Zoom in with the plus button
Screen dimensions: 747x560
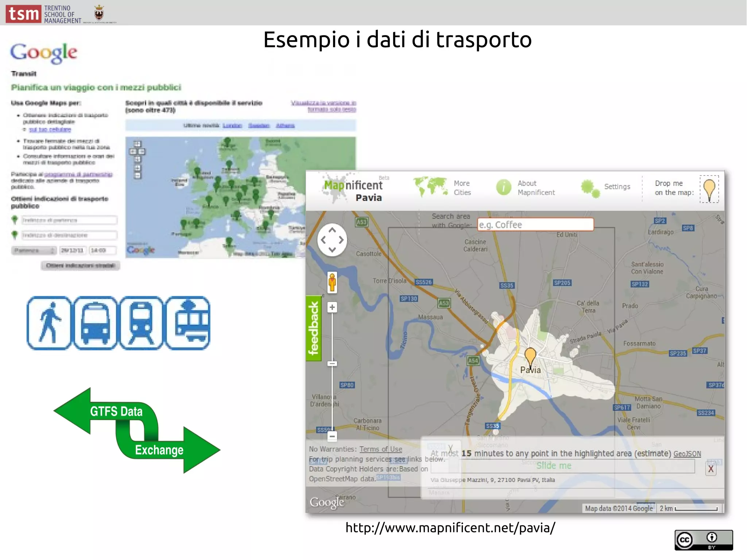tap(332, 307)
